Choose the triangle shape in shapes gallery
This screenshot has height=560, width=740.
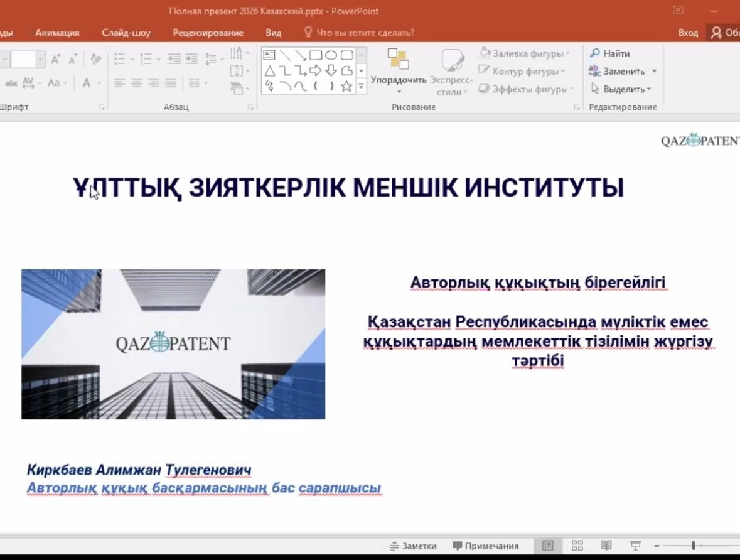[x=270, y=71]
